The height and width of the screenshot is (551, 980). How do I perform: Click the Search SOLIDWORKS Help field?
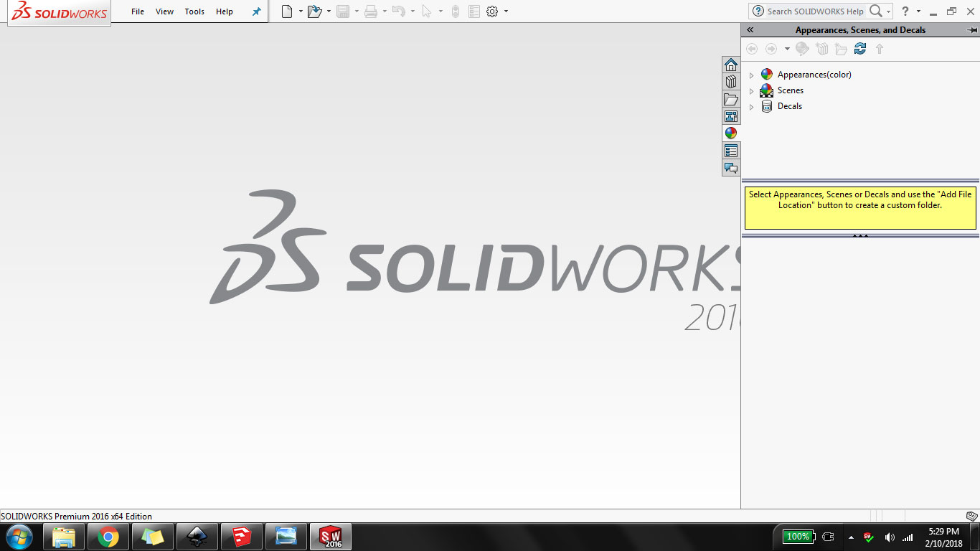point(815,11)
